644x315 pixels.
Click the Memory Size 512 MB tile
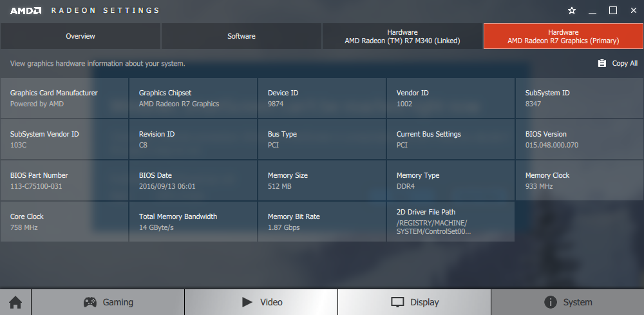tap(322, 180)
